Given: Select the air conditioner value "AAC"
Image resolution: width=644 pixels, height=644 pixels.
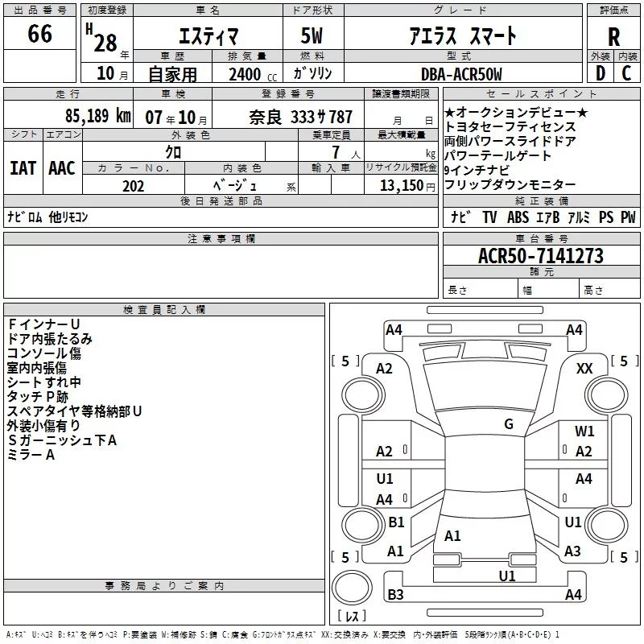Looking at the screenshot, I should pos(62,168).
